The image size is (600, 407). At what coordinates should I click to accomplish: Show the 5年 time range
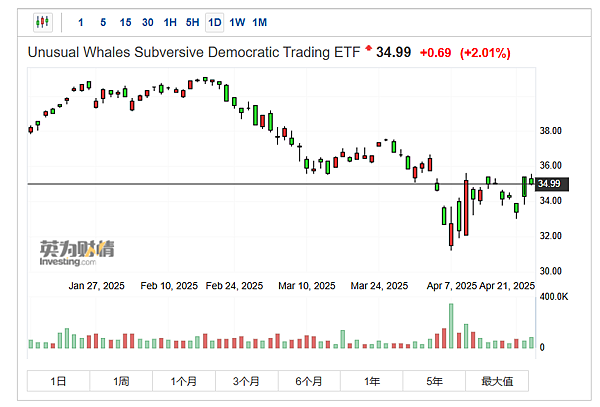coord(434,381)
